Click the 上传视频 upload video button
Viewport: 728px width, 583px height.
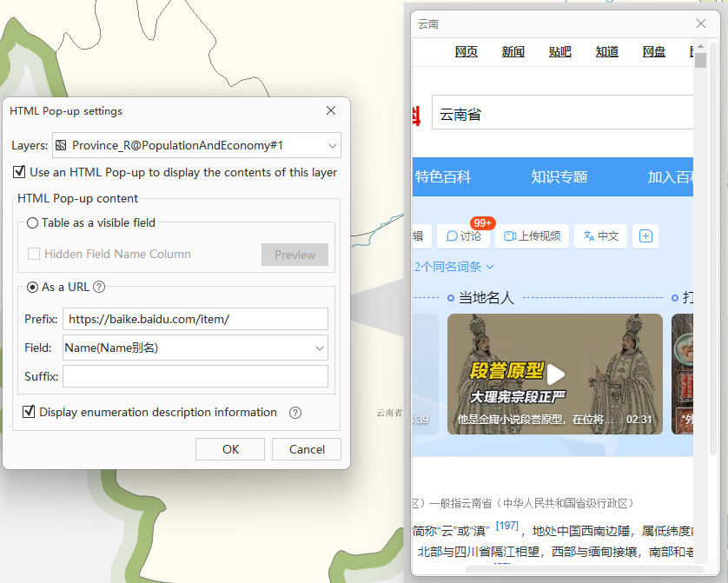(x=532, y=235)
